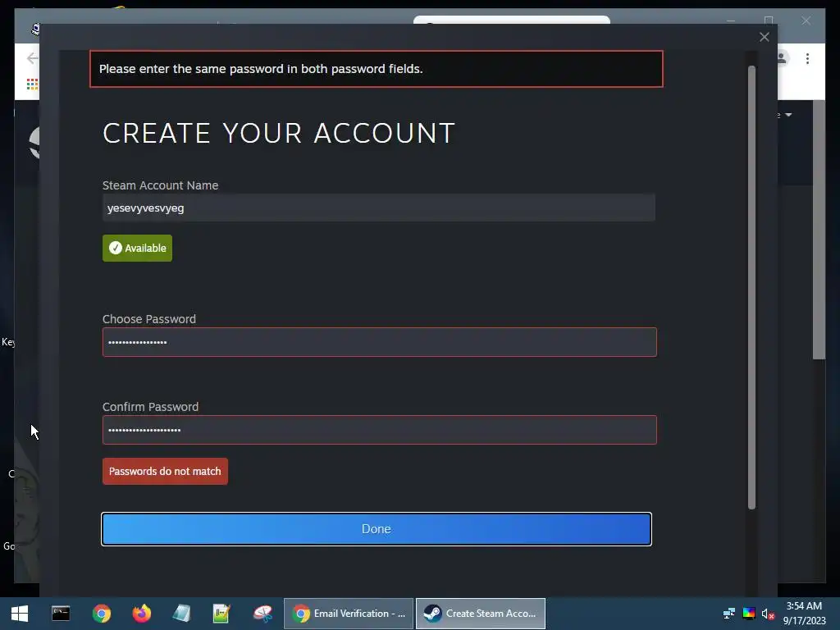Click the 'Steam Account Name' label
840x630 pixels.
[x=160, y=185]
